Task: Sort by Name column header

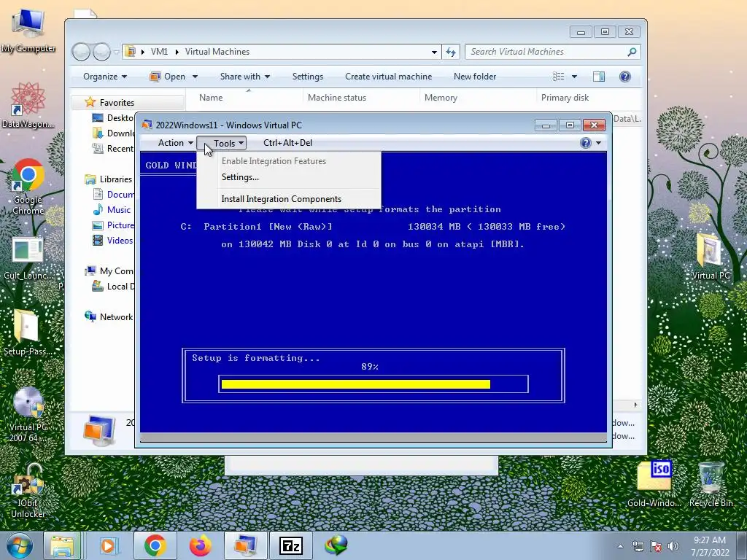Action: tap(211, 98)
